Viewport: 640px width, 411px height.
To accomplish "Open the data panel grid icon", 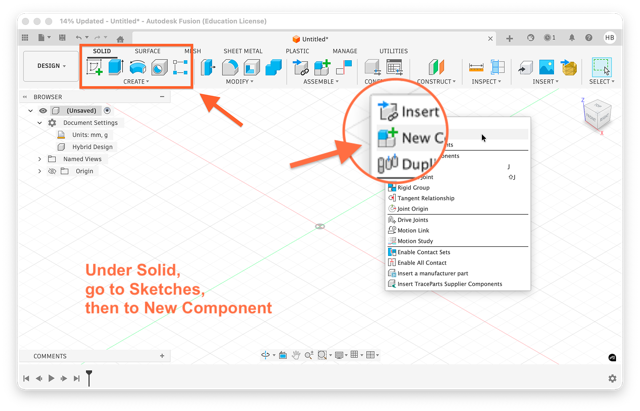I will [x=25, y=38].
